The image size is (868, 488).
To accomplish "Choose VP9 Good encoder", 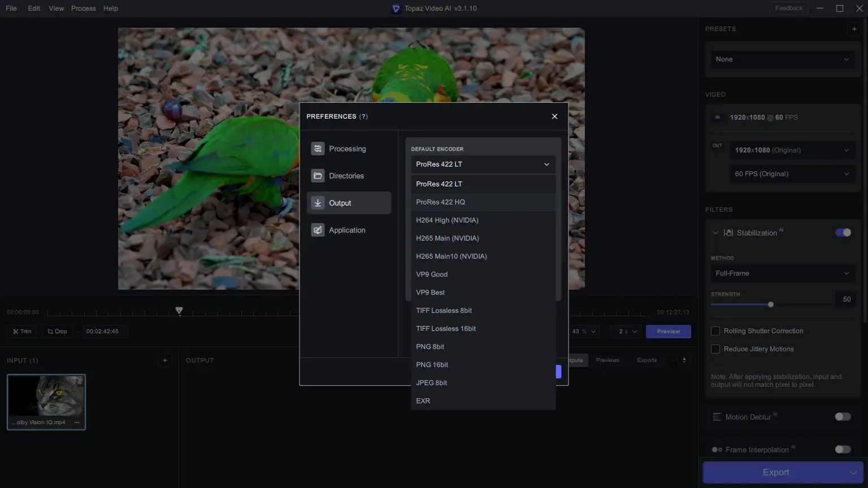I will coord(483,274).
